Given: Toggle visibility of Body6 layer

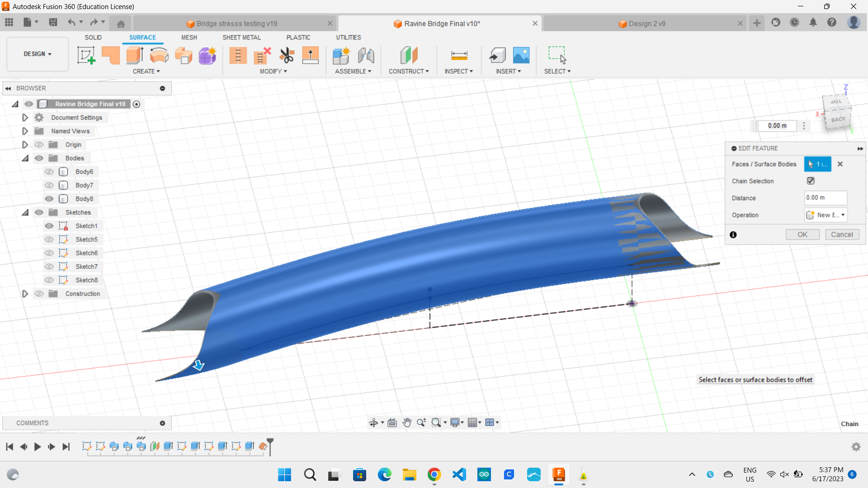Looking at the screenshot, I should [50, 172].
